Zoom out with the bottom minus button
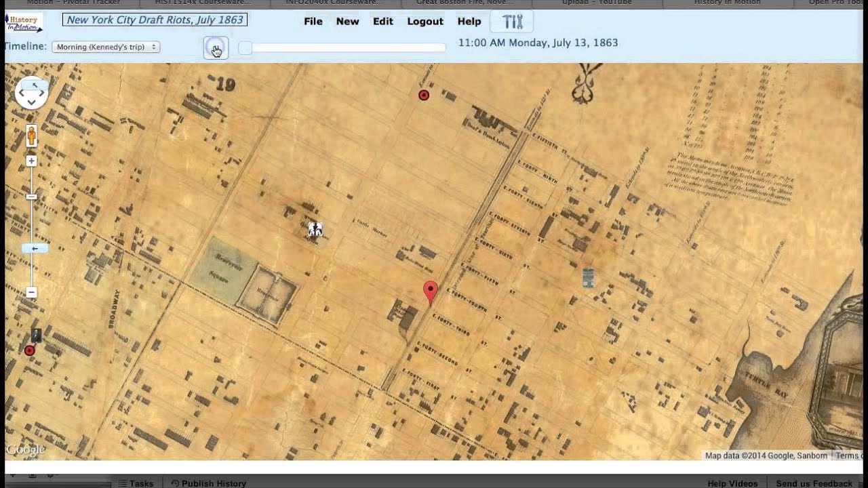Viewport: 868px width, 488px height. [x=31, y=292]
